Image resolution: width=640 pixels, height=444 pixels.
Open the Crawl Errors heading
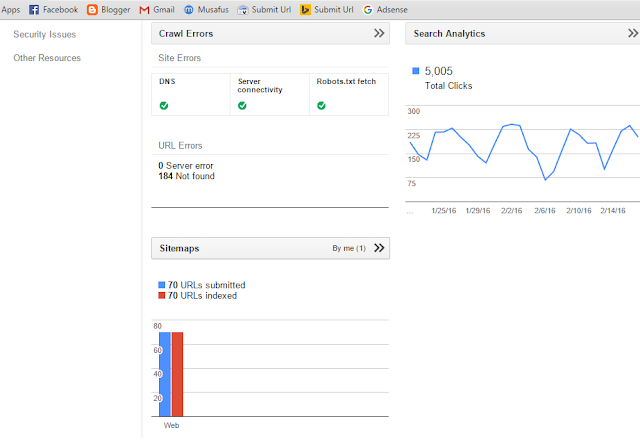tap(186, 33)
